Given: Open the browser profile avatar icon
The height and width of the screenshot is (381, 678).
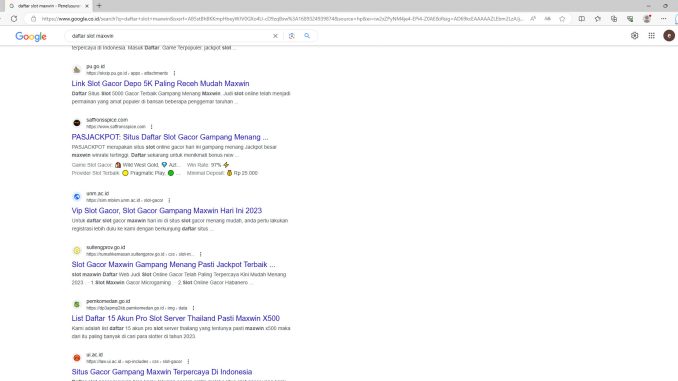Looking at the screenshot, I should click(647, 19).
